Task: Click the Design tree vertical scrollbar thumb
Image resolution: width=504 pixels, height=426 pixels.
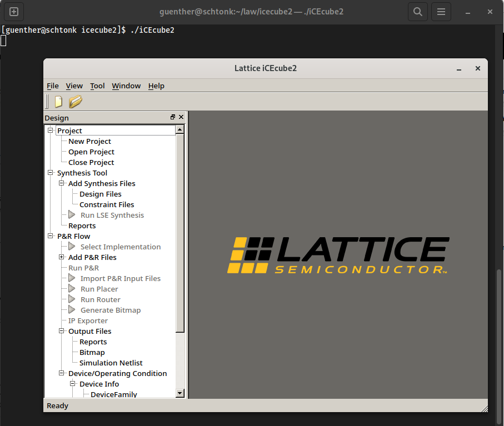Action: tap(180, 234)
